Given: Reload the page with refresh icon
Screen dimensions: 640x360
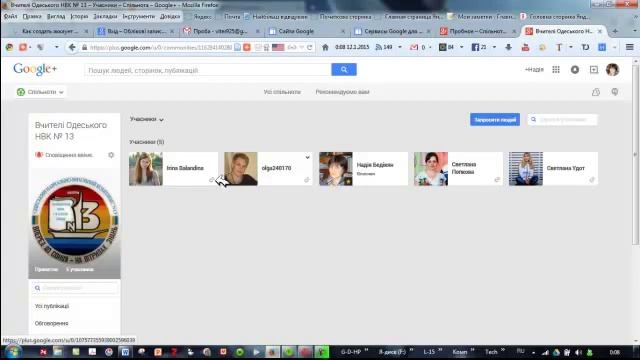Looking at the screenshot, I should coord(310,47).
